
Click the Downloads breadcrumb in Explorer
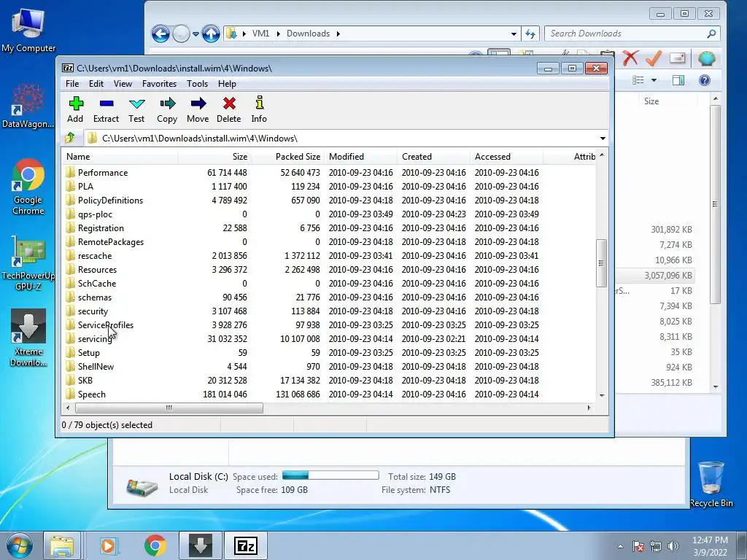coord(309,34)
